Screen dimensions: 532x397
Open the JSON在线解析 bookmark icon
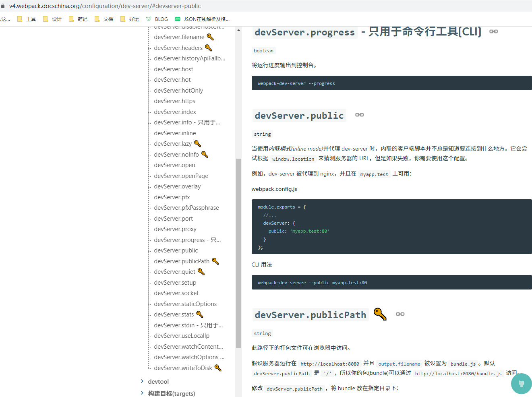point(177,19)
